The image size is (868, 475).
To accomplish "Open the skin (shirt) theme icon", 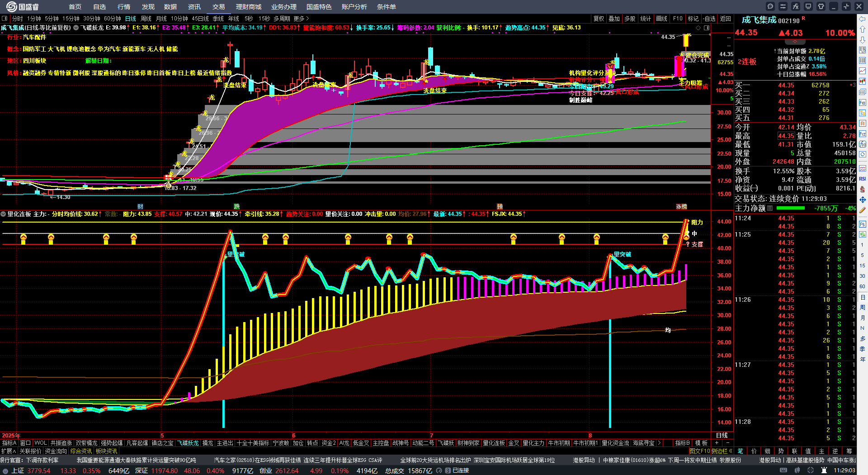I will (x=821, y=6).
